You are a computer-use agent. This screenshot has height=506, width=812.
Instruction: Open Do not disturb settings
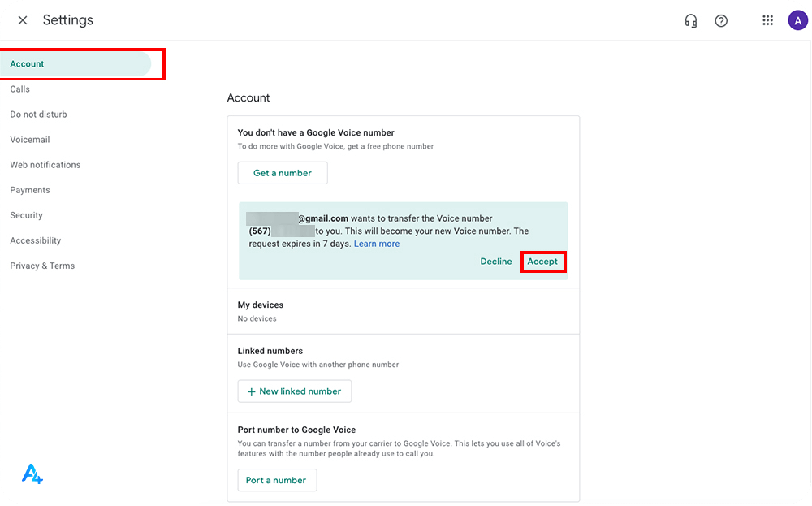38,115
